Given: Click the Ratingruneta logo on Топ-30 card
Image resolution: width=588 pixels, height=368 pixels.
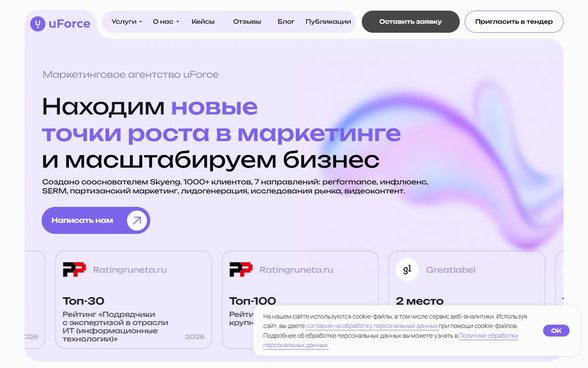Looking at the screenshot, I should click(74, 269).
